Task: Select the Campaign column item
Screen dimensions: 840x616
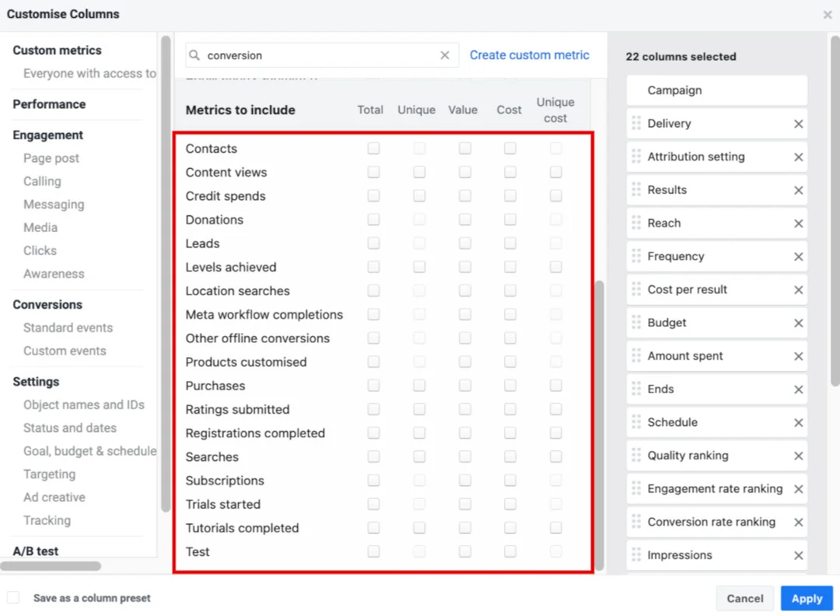Action: (717, 90)
